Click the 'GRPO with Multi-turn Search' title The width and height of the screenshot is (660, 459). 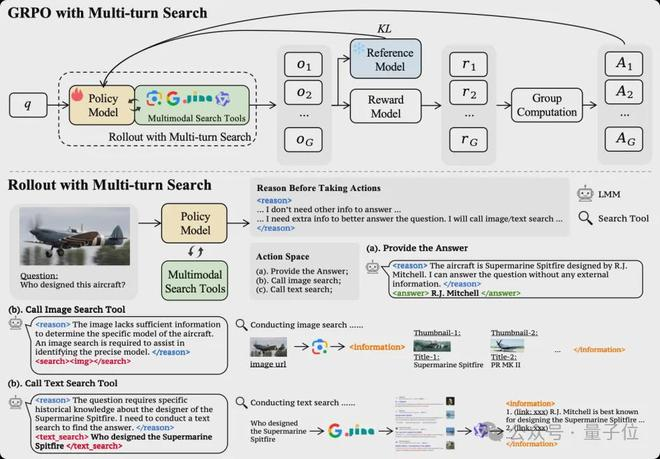[x=108, y=13]
